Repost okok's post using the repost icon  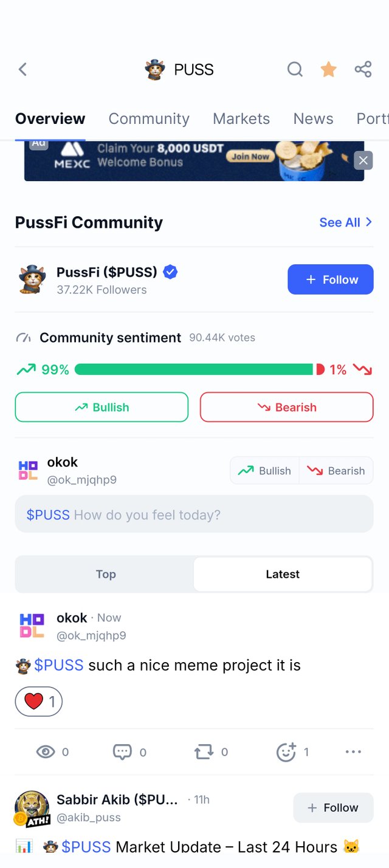pyautogui.click(x=204, y=752)
